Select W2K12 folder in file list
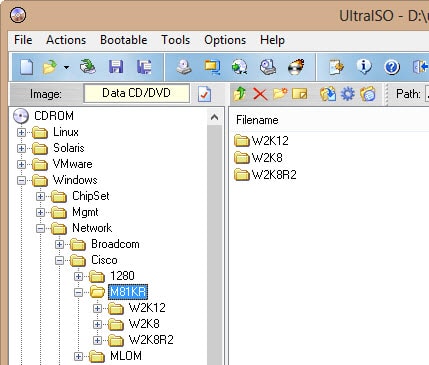Screen dimensions: 429x365 (x=262, y=141)
